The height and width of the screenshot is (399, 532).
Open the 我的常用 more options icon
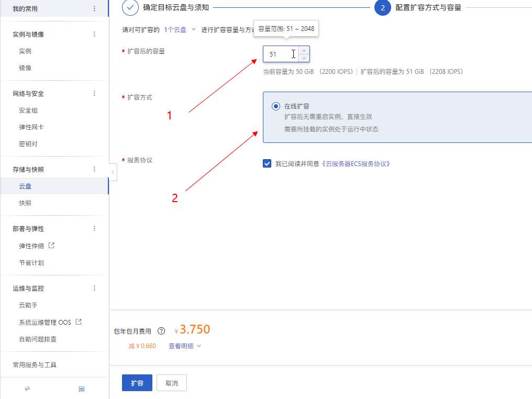[x=94, y=9]
